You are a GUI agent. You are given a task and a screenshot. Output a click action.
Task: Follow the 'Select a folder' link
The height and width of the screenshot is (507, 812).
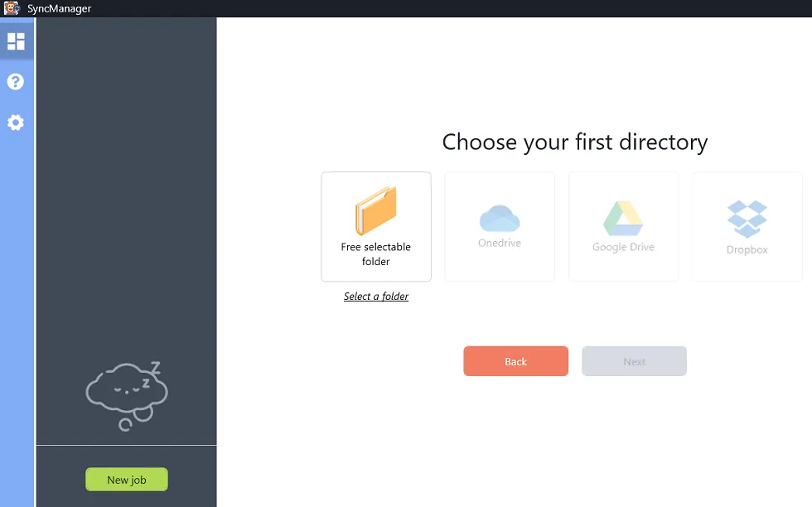coord(376,297)
